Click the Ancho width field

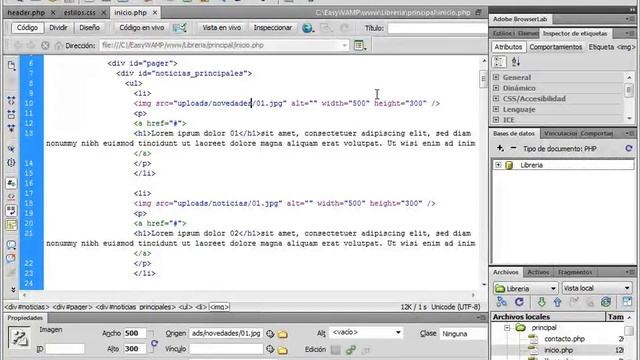(x=134, y=333)
